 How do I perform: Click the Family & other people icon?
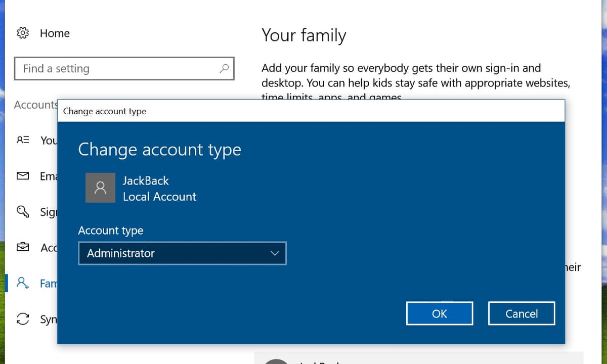tap(23, 283)
